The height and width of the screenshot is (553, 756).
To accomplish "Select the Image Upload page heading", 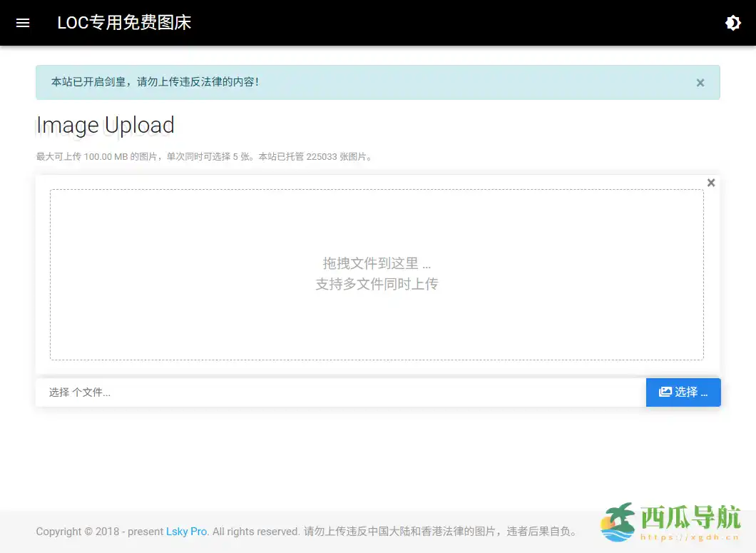I will click(x=105, y=125).
